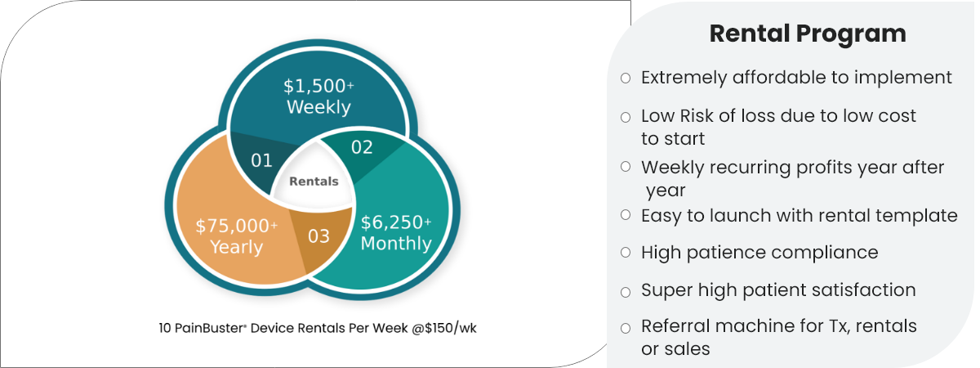Click the PainBuster Device Rentals caption
This screenshot has height=368, width=980.
coord(323,328)
